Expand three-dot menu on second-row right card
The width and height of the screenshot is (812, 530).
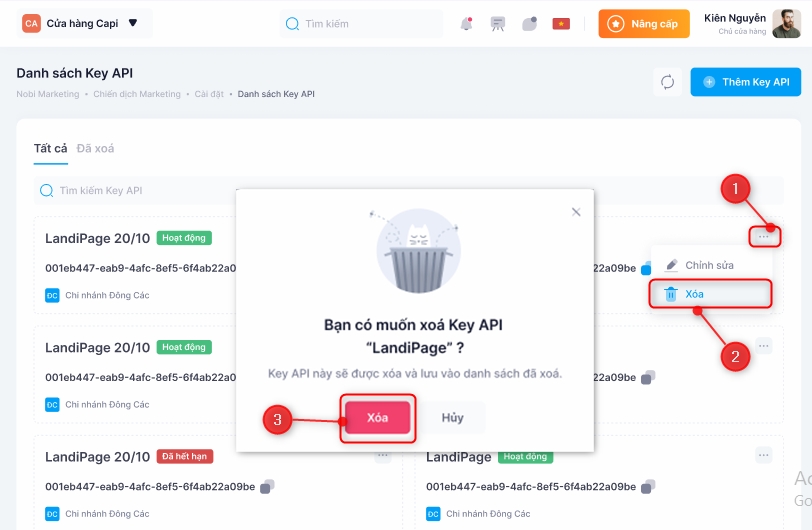click(764, 346)
